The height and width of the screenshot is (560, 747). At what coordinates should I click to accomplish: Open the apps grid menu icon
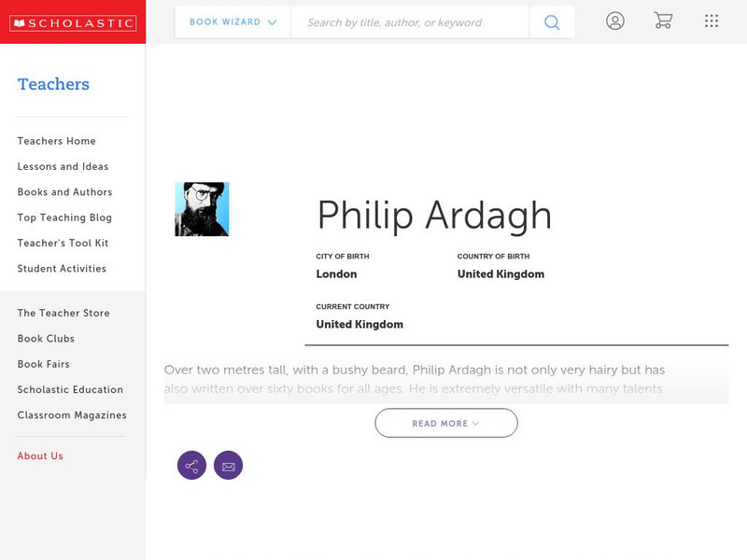[712, 21]
